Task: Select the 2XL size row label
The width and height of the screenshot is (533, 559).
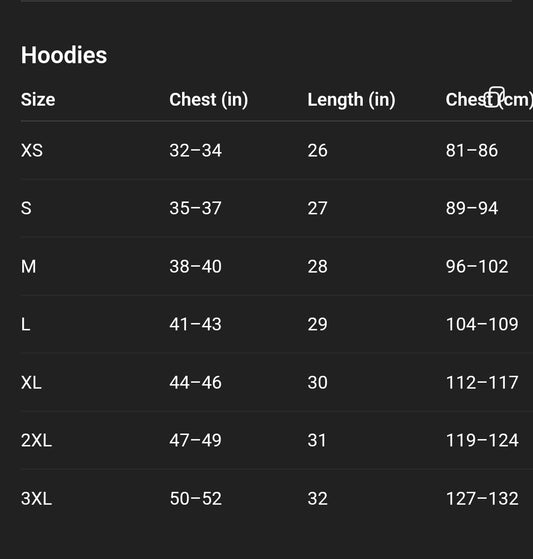Action: tap(36, 440)
